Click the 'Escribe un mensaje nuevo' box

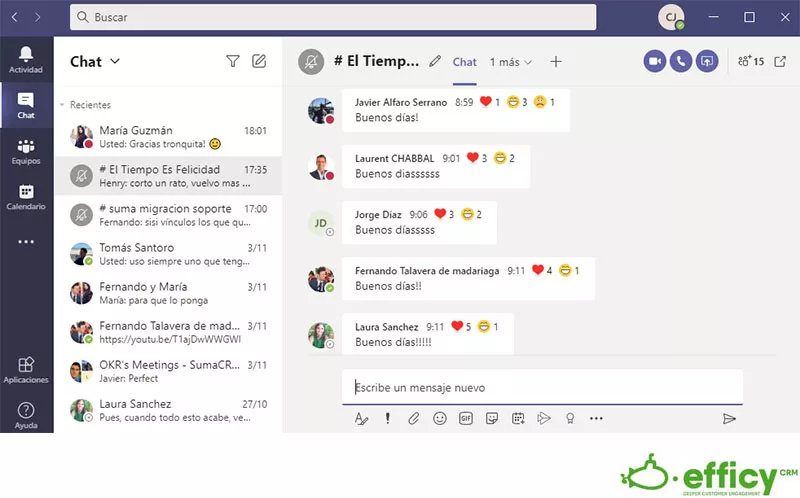542,388
